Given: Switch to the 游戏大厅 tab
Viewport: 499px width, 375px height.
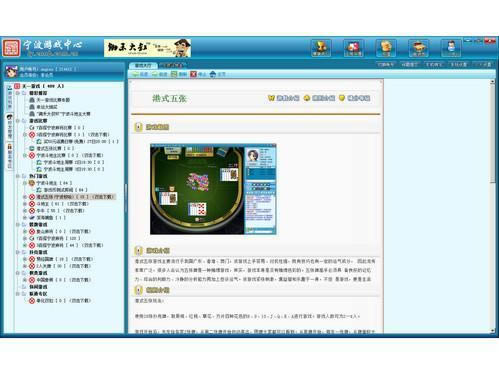Looking at the screenshot, I should [143, 65].
